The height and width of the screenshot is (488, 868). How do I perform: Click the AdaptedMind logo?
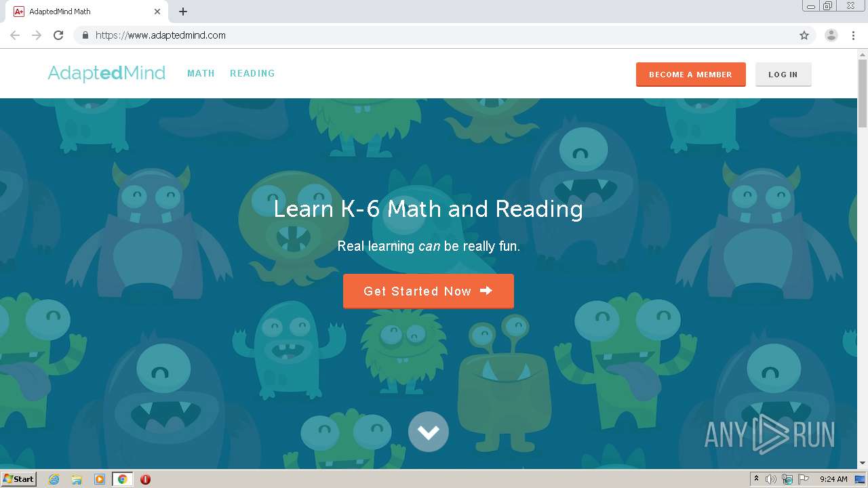coord(106,73)
